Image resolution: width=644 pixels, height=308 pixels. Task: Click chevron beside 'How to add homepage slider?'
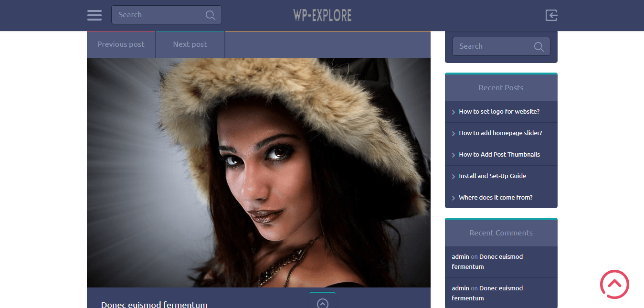[x=454, y=134]
